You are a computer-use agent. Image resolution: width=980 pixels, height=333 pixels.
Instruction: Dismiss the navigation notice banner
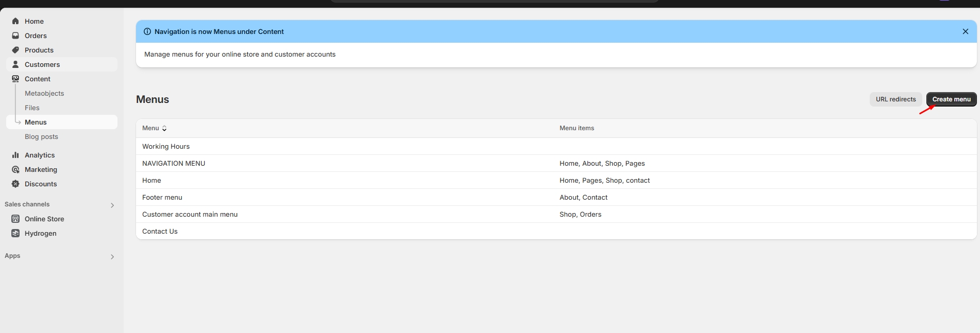click(x=965, y=31)
